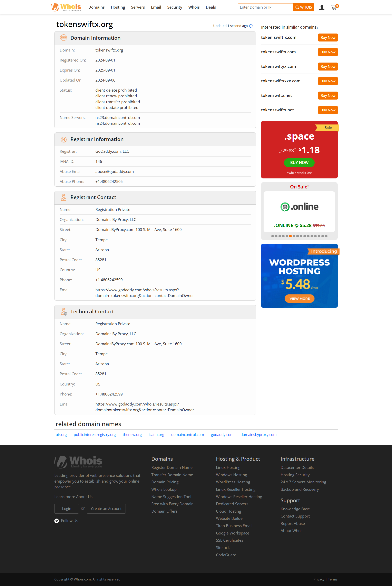Open the Hosting menu
Image resolution: width=392 pixels, height=586 pixels.
[x=118, y=7]
